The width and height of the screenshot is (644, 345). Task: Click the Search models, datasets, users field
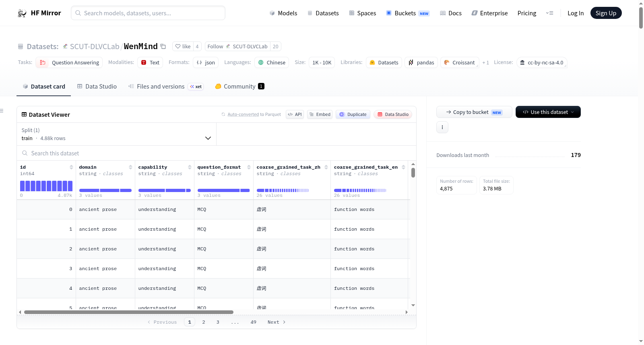point(148,13)
